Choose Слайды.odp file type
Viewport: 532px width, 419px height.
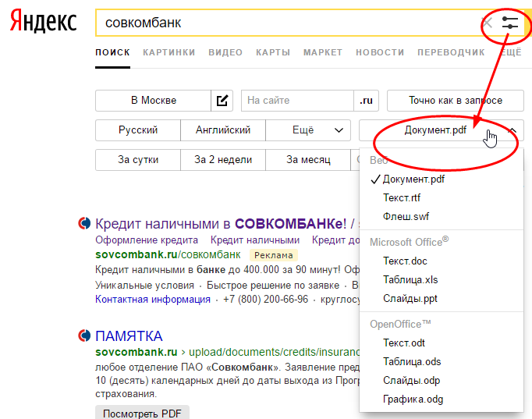pyautogui.click(x=441, y=380)
